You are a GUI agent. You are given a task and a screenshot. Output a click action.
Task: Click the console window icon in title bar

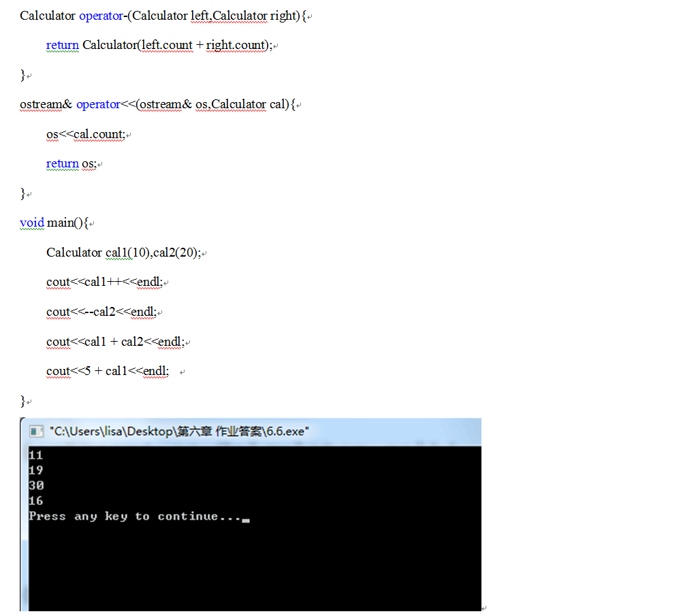click(x=35, y=432)
